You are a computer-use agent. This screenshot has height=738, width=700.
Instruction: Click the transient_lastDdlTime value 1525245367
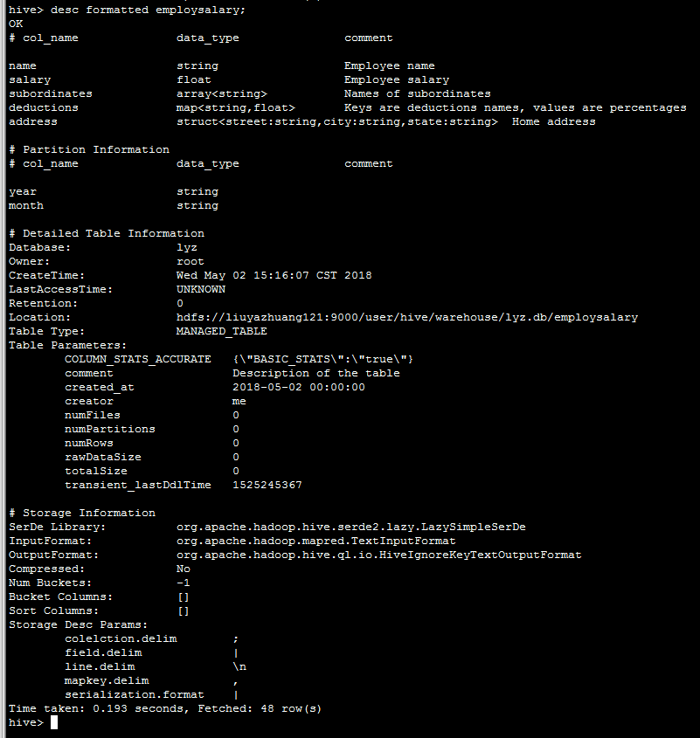(267, 485)
